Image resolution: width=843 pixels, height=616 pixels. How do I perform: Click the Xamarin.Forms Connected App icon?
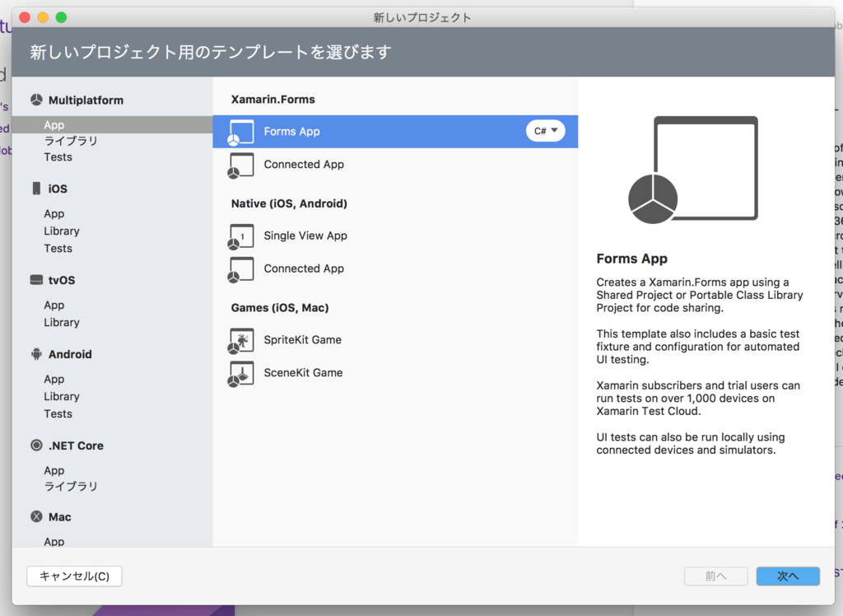[241, 166]
